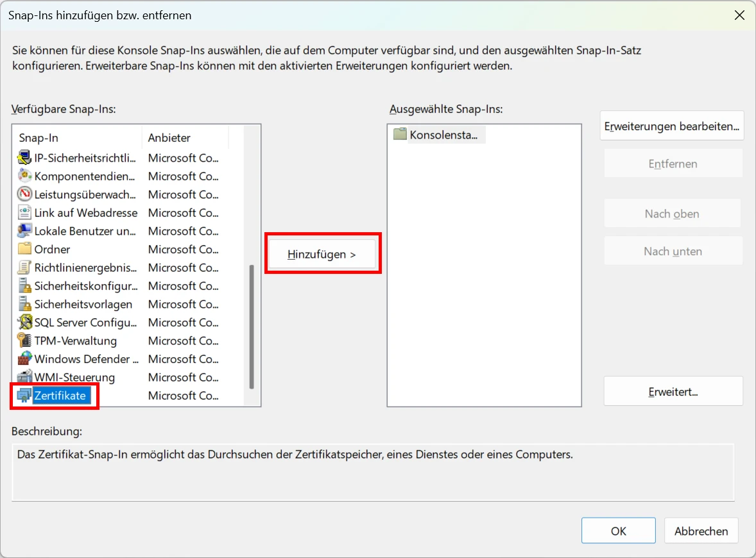756x558 pixels.
Task: Confirm with the OK button
Action: pos(618,531)
